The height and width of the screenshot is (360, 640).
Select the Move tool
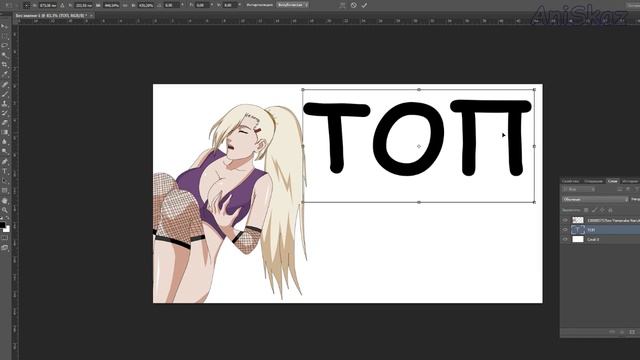tap(4, 27)
